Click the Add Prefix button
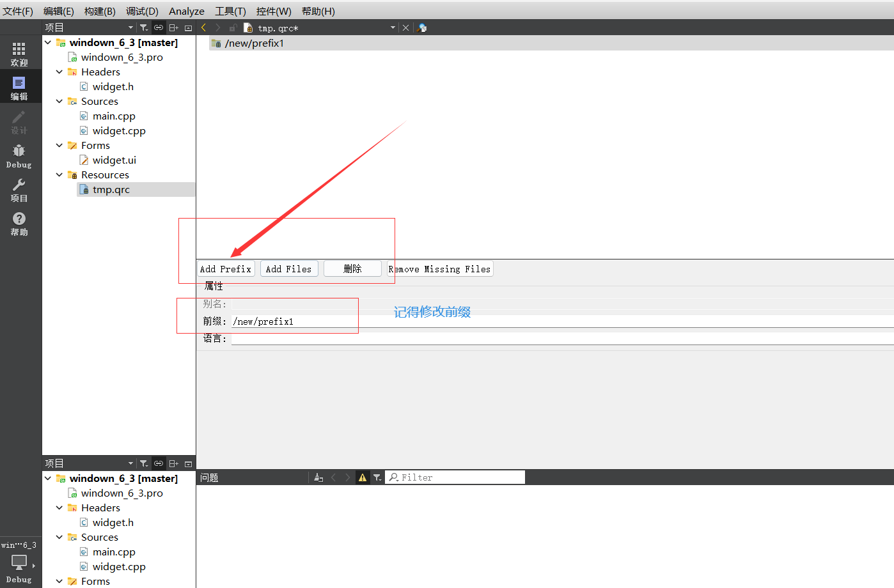 point(225,268)
